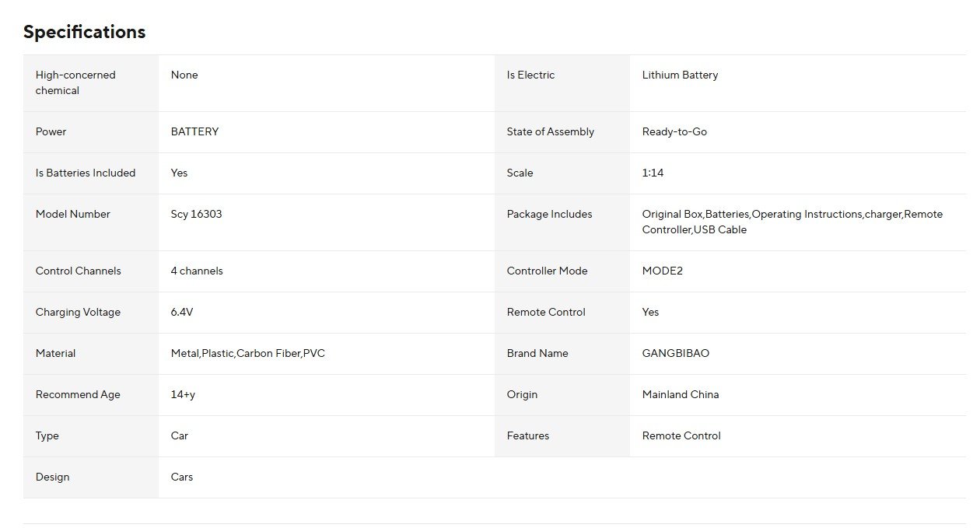Click the Design value Cars

[x=182, y=477]
